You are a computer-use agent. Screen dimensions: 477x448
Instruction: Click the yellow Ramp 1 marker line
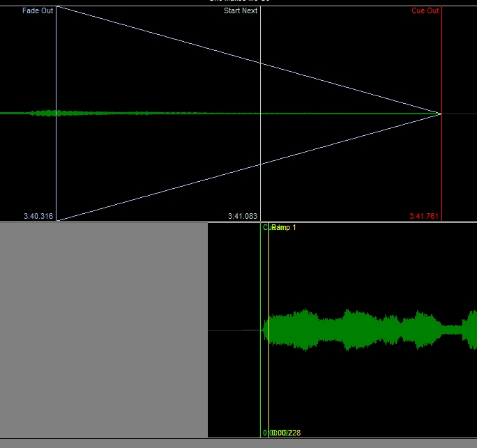pyautogui.click(x=269, y=390)
